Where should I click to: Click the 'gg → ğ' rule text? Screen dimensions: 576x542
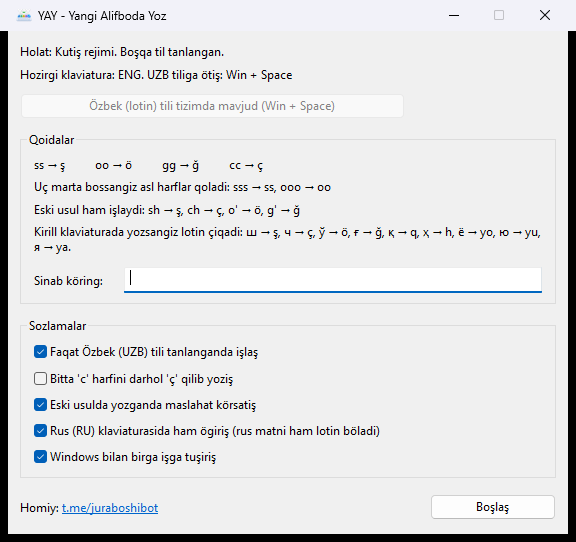point(180,165)
